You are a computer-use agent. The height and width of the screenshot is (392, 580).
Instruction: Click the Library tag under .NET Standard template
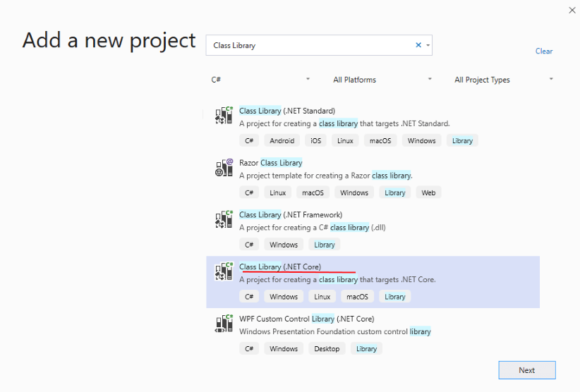pos(462,141)
